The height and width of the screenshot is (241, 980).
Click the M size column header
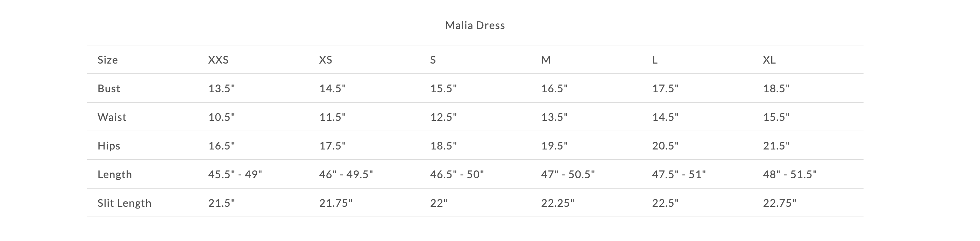pos(546,60)
